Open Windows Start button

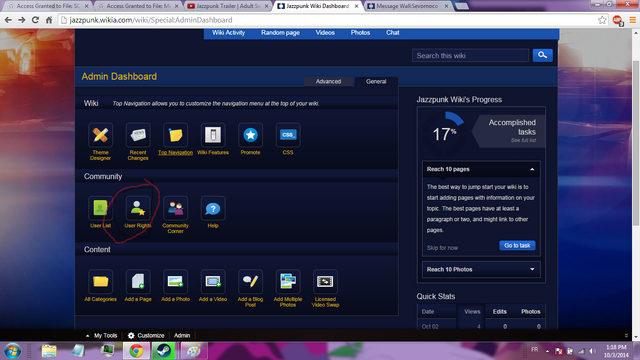12,351
